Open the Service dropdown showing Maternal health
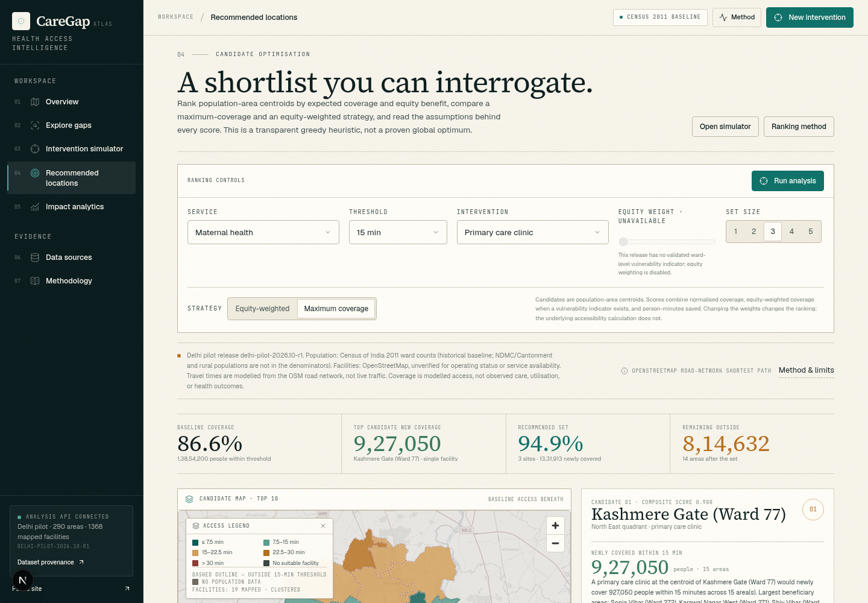Viewport: 868px width, 603px height. (263, 232)
